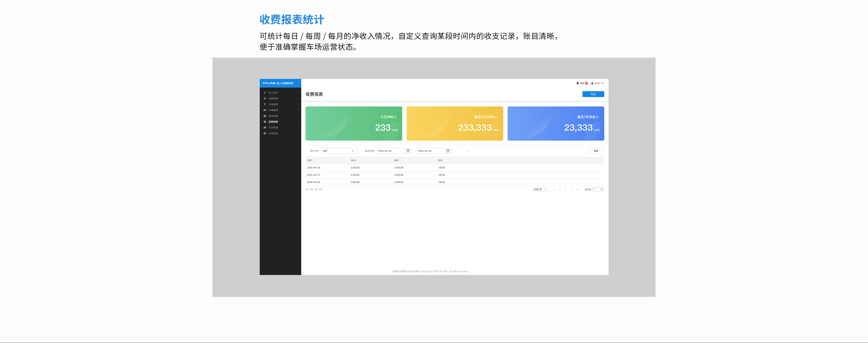Click the 查询管理 clipboard icon
This screenshot has height=343, width=868.
coord(265,116)
